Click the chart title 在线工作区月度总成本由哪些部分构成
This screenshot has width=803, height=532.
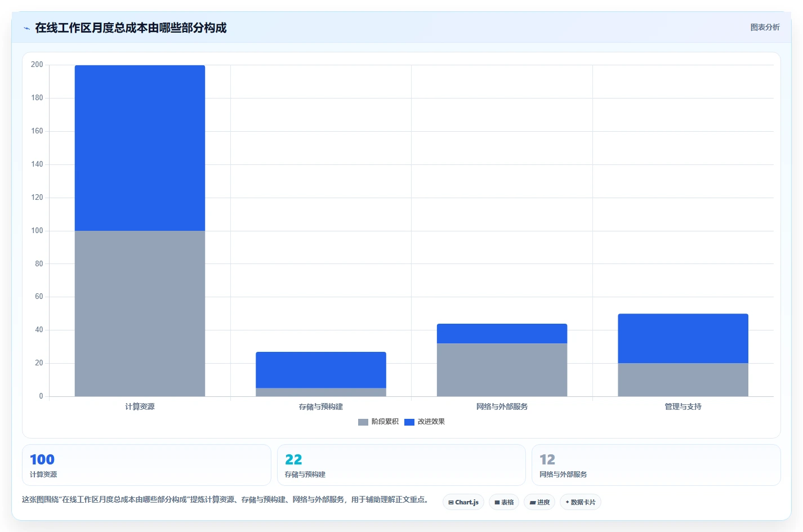(x=131, y=28)
